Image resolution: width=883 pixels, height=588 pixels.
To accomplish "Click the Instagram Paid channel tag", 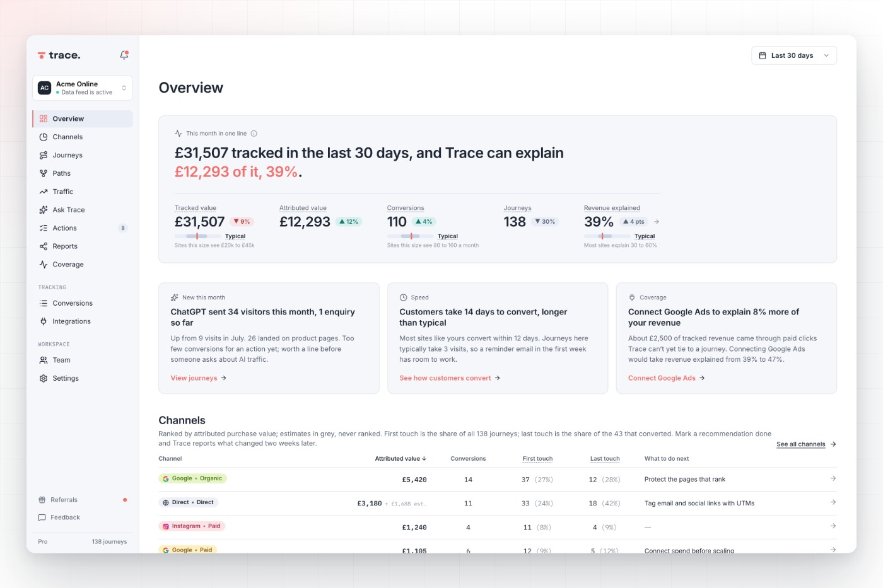I will (x=192, y=526).
